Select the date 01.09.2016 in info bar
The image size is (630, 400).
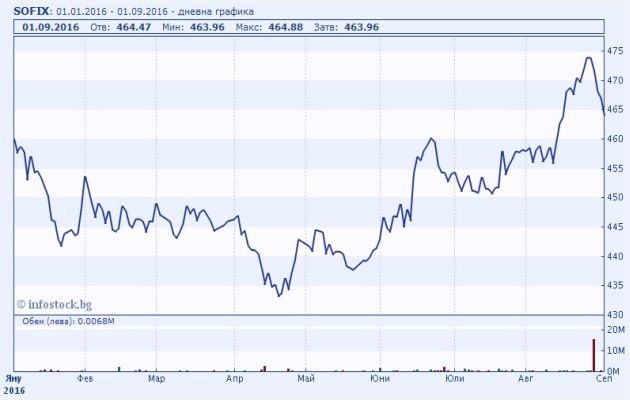(50, 27)
